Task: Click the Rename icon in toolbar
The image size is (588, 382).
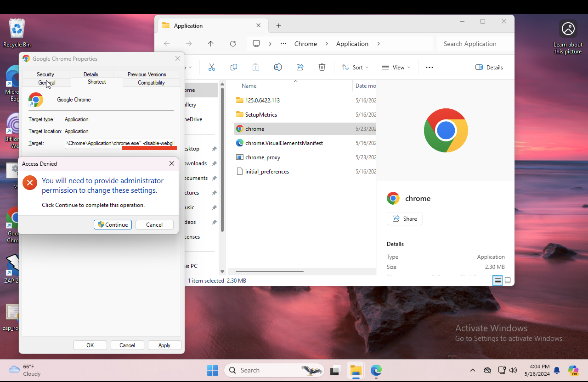Action: [278, 67]
